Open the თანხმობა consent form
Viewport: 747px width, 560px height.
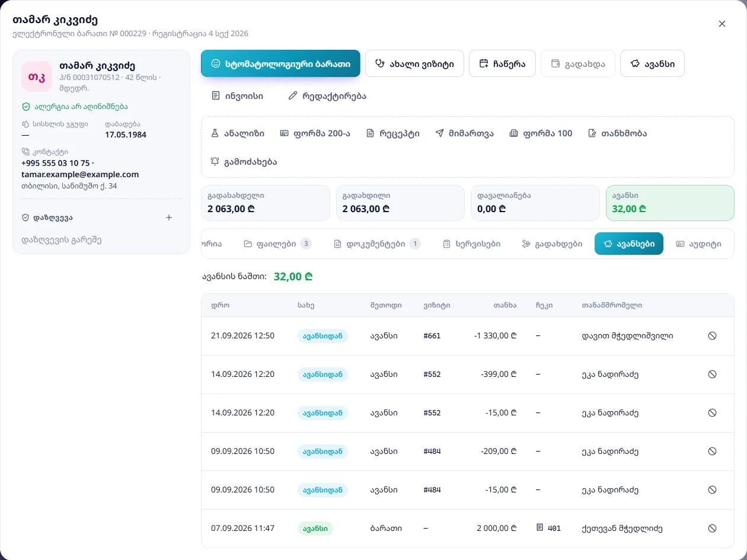click(x=617, y=133)
